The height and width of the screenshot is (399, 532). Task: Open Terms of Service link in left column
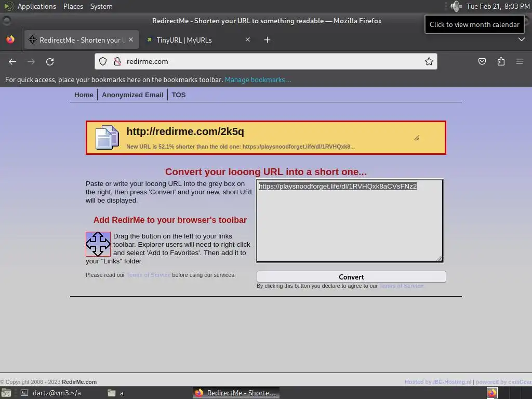click(x=148, y=275)
